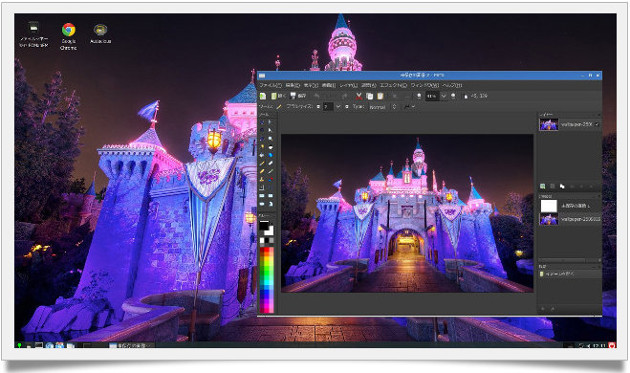
Task: Pick red from the color palette
Action: (267, 251)
